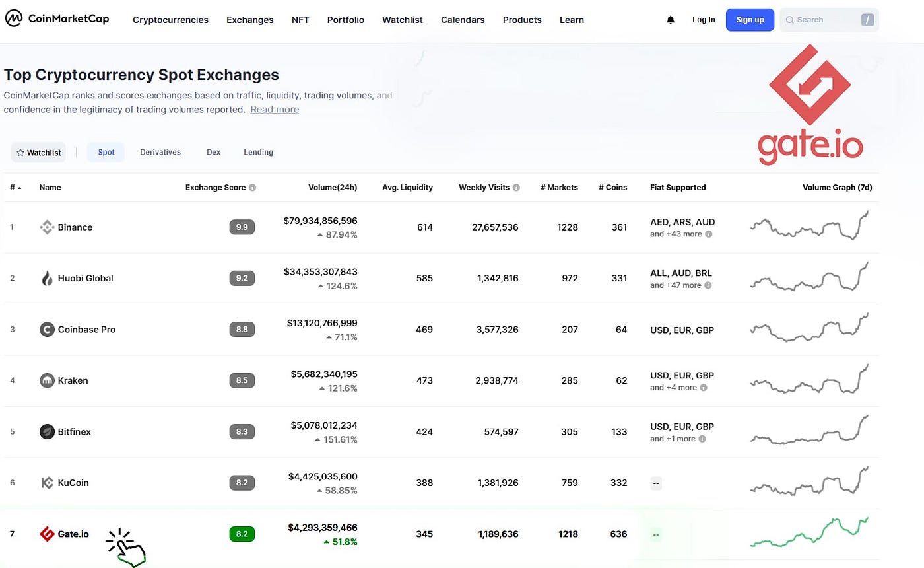The image size is (924, 568).
Task: Click info icon next to Exchange Score
Action: 253,188
